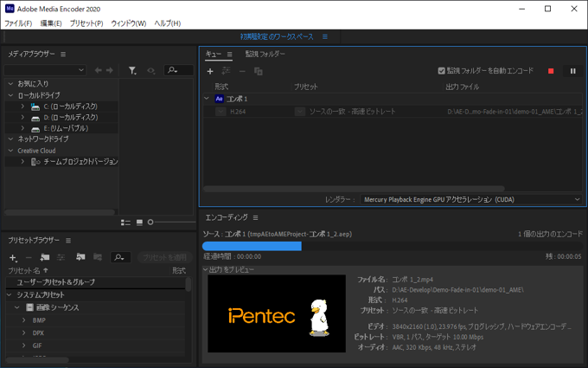Adjust media browser thumbnail zoom slider
Viewport: 588px width, 368px height.
coord(150,223)
